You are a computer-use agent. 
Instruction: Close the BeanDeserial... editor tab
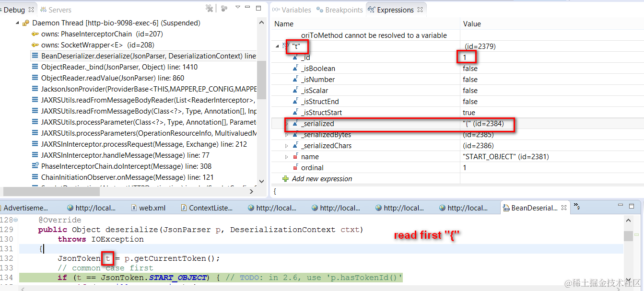[x=564, y=208]
